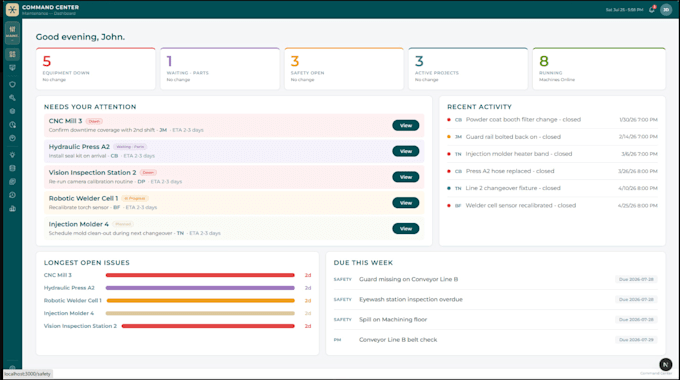The image size is (680, 380).
Task: Open the database stack icon in sidebar
Action: (x=12, y=168)
